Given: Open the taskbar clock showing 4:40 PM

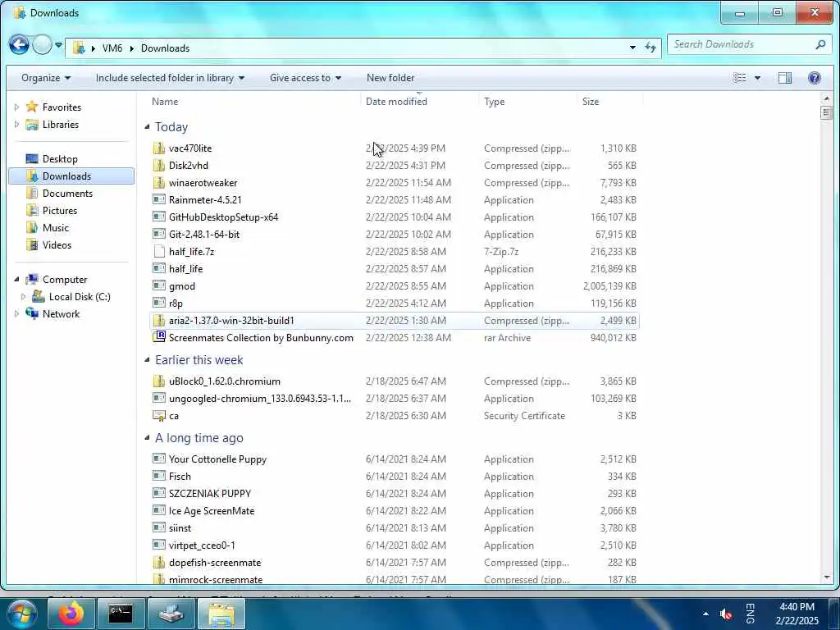Looking at the screenshot, I should 797,614.
